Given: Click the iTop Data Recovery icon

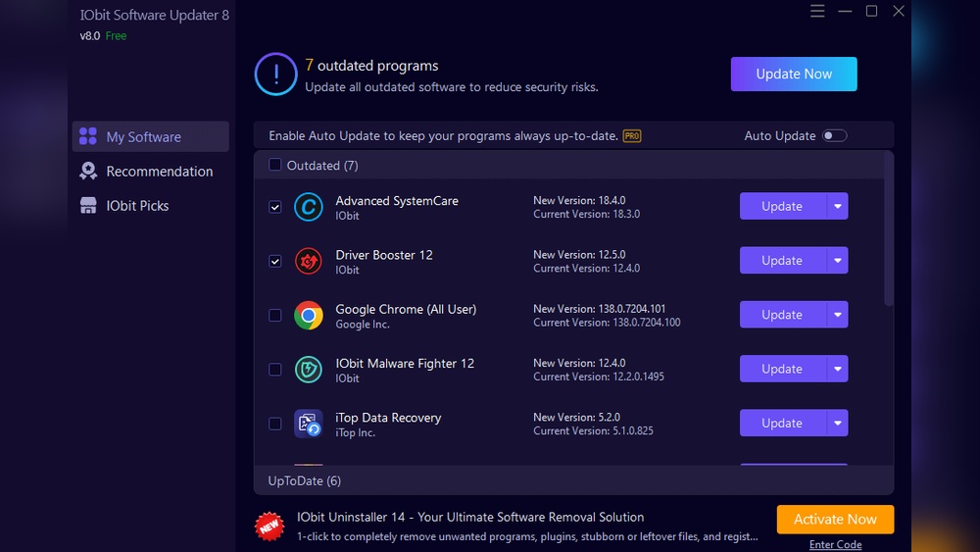Looking at the screenshot, I should (308, 424).
